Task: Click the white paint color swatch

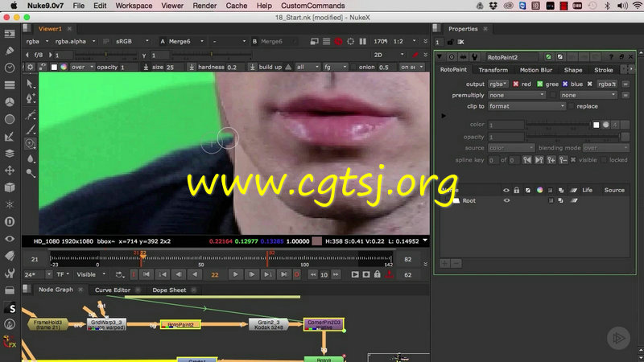Action: click(x=54, y=67)
